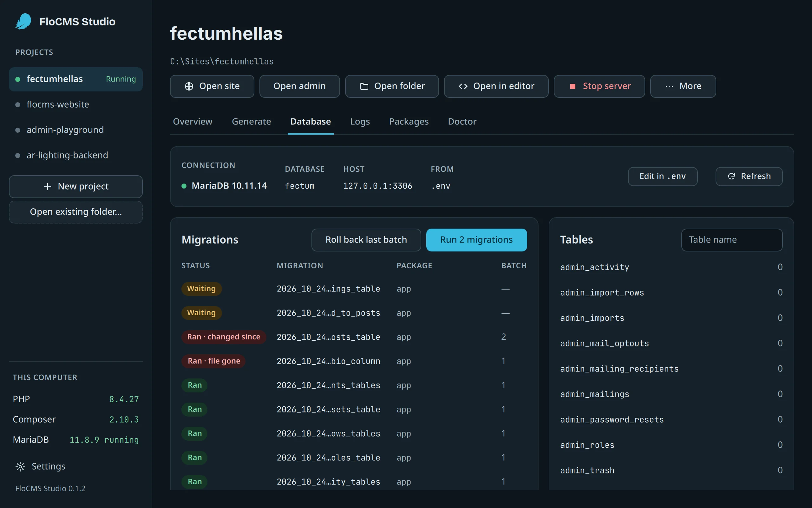812x508 pixels.
Task: Click the globe icon on Open site
Action: coord(189,86)
